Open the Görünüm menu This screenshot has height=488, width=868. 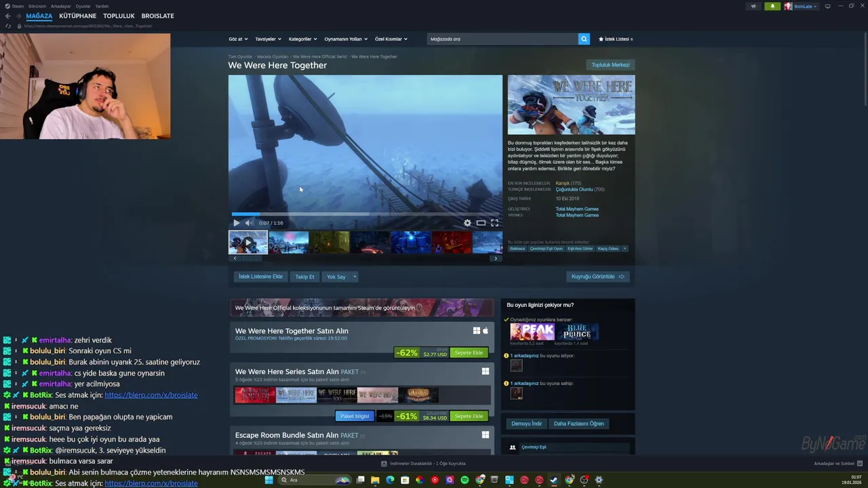point(37,6)
